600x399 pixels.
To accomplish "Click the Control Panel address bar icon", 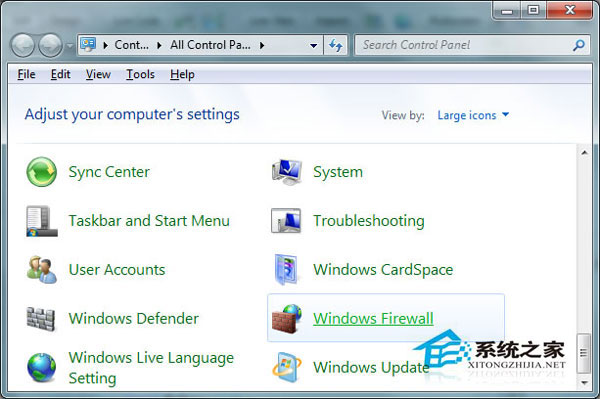I will click(88, 45).
